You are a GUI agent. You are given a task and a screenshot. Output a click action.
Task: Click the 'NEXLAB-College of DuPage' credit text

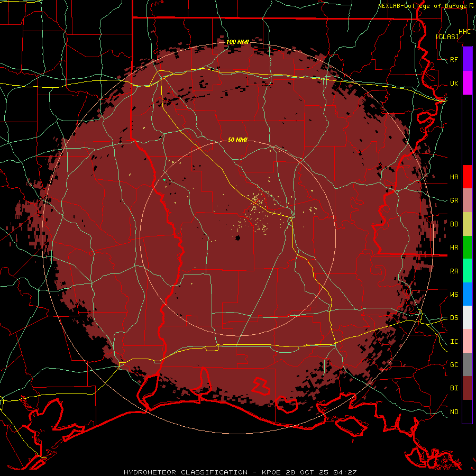coord(422,6)
